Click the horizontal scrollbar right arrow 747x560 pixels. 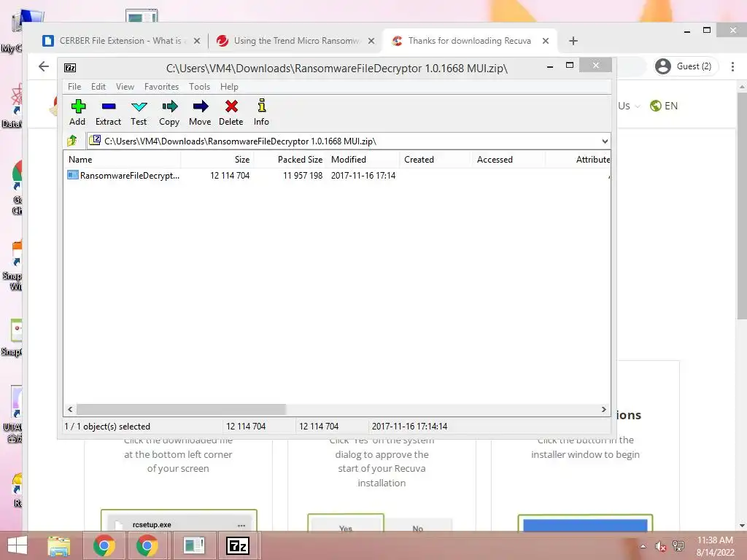pyautogui.click(x=603, y=410)
